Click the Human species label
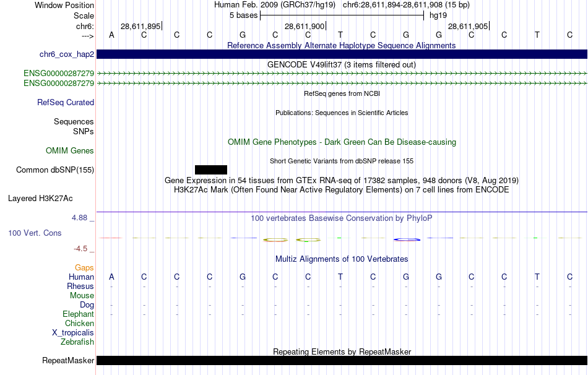The width and height of the screenshot is (588, 375). tap(81, 277)
